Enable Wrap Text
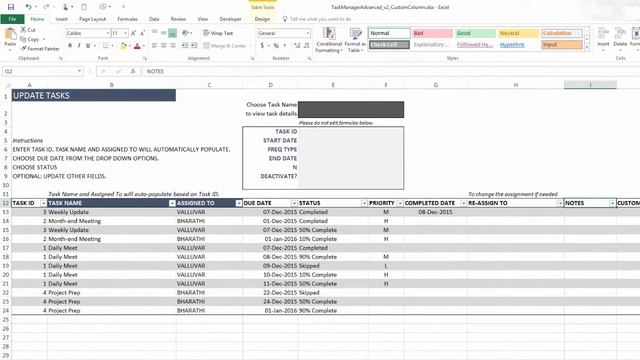The height and width of the screenshot is (360, 640). tap(218, 33)
